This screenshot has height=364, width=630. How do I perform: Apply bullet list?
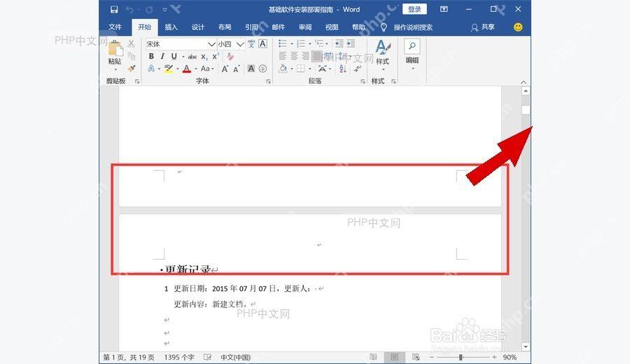pos(283,43)
